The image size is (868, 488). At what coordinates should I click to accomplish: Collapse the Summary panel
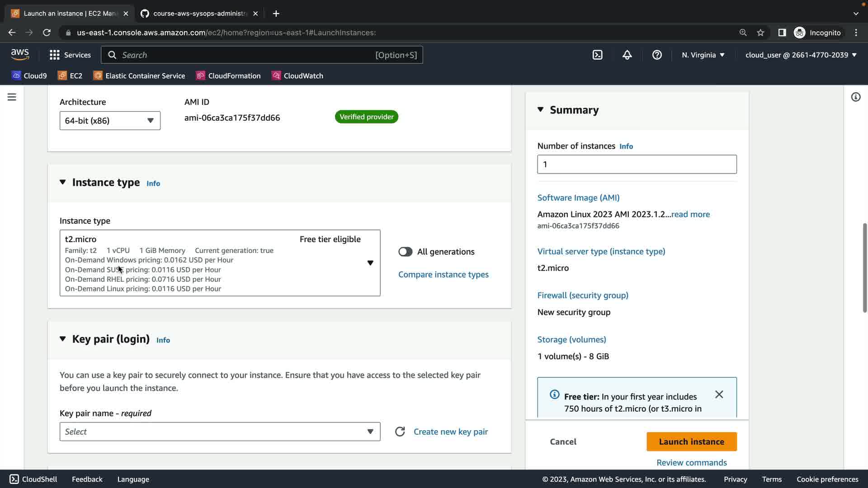tap(541, 110)
